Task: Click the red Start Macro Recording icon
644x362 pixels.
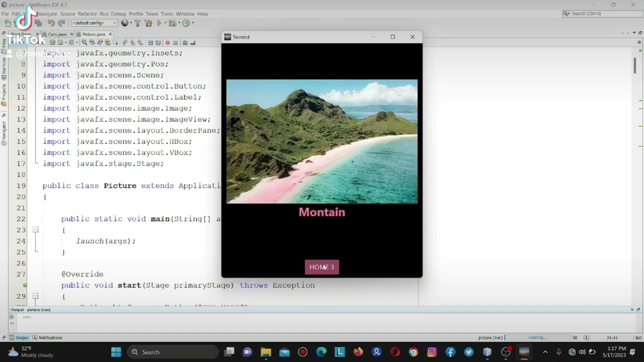Action: (168, 43)
